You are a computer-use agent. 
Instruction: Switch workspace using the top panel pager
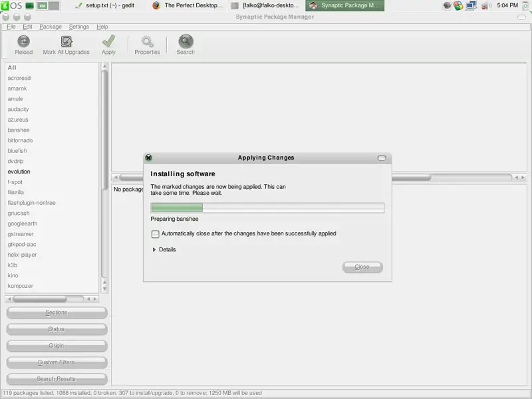48,5
